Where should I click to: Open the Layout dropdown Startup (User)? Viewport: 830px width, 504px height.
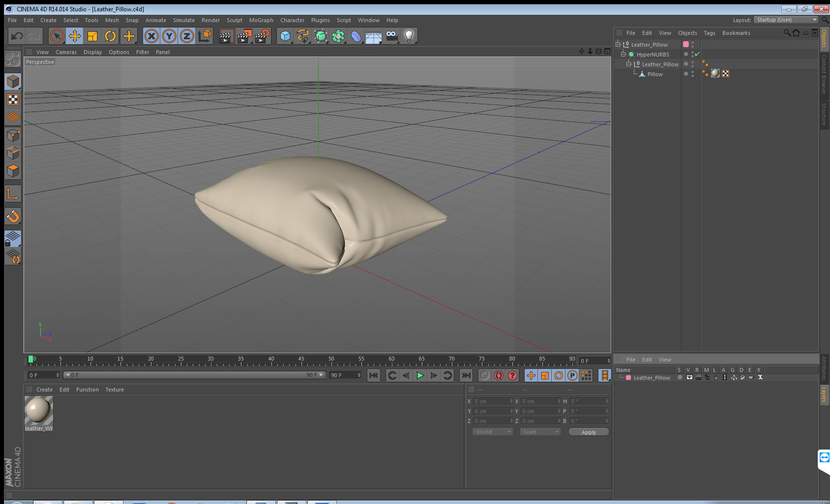(x=786, y=20)
